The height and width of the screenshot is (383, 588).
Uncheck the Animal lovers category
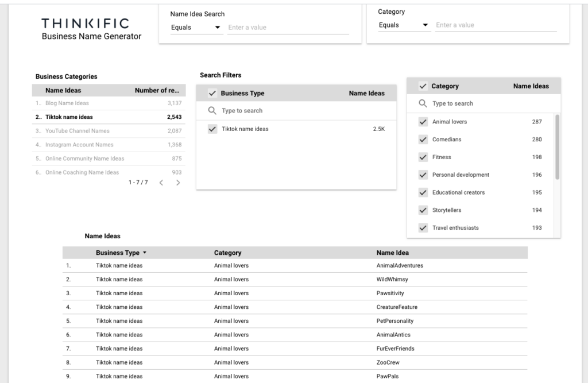[x=423, y=122]
